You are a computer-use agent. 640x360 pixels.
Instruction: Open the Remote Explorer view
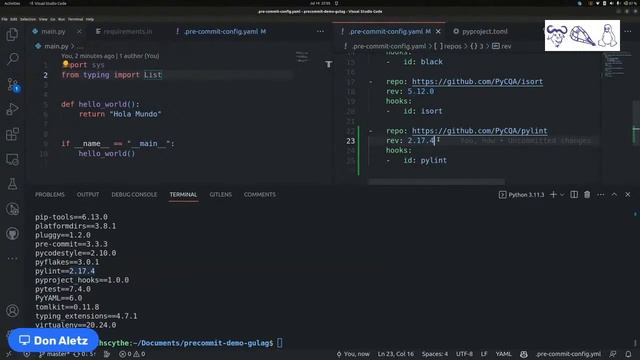click(12, 159)
